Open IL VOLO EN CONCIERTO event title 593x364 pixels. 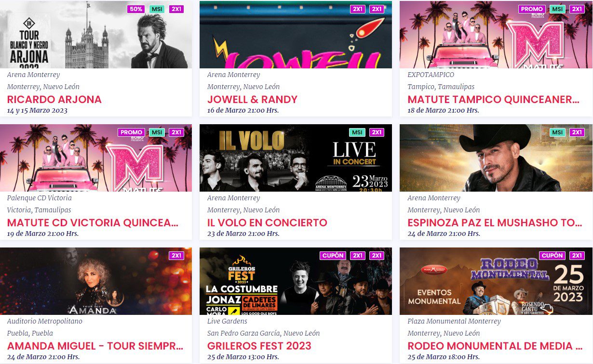click(x=267, y=223)
